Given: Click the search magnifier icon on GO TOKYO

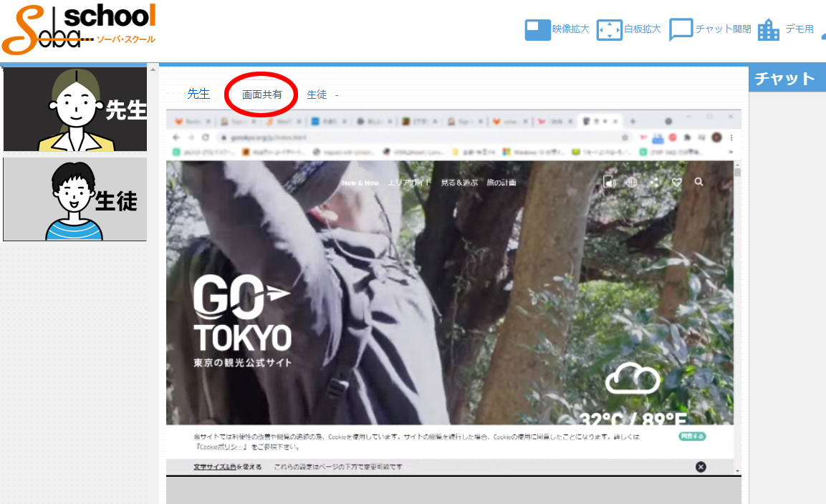Looking at the screenshot, I should click(x=698, y=182).
